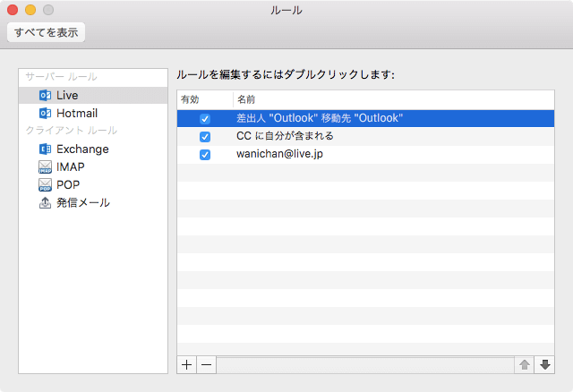Click the Live account Outlook icon
Screen dimensions: 573x392
[x=46, y=96]
